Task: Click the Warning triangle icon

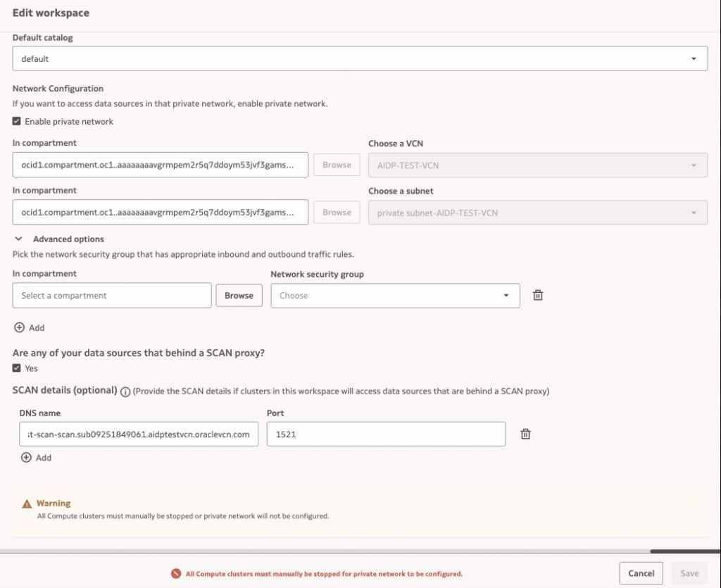Action: click(27, 504)
